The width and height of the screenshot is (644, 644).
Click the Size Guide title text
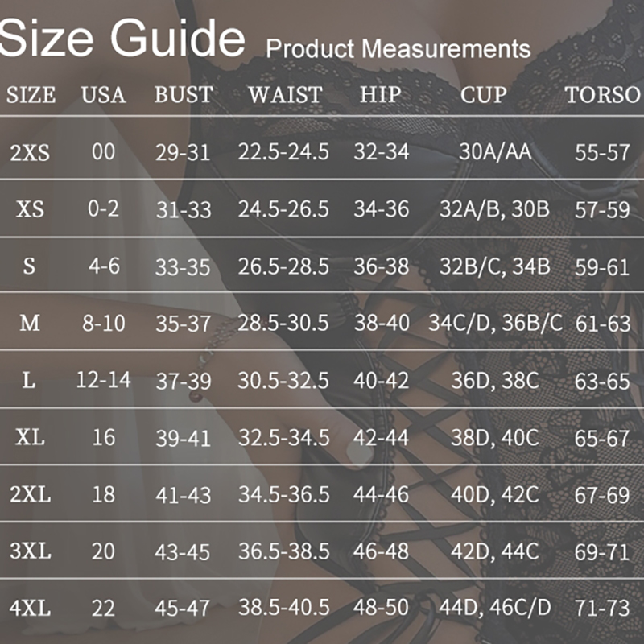122,36
